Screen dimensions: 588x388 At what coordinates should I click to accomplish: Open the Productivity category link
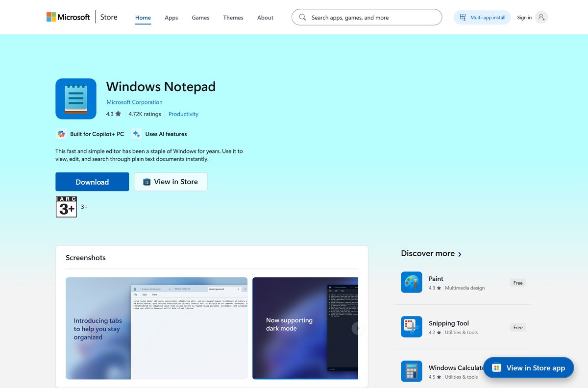[x=183, y=114]
